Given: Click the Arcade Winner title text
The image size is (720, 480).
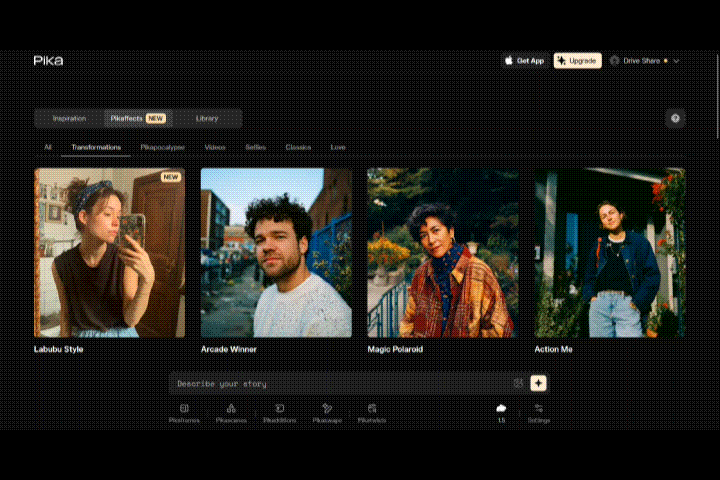Looking at the screenshot, I should pos(229,349).
